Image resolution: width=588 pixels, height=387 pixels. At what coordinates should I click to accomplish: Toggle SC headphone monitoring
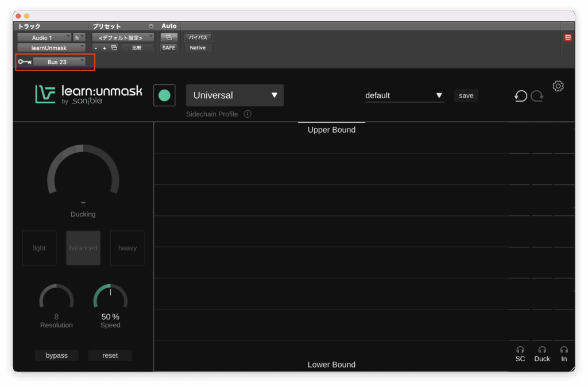tap(520, 354)
